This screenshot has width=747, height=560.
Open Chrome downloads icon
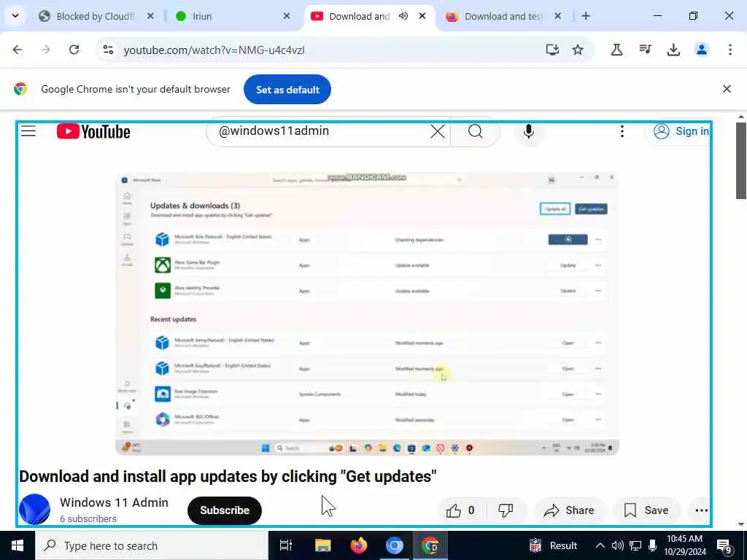point(673,50)
